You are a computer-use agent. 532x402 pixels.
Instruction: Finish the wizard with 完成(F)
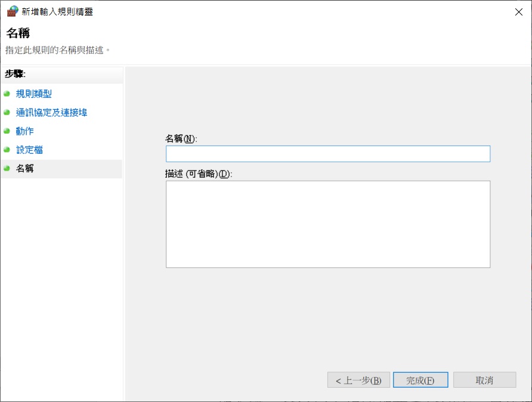420,380
